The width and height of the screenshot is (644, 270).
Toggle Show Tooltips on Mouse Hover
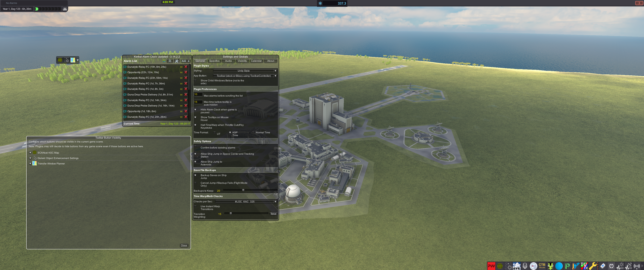tap(195, 117)
